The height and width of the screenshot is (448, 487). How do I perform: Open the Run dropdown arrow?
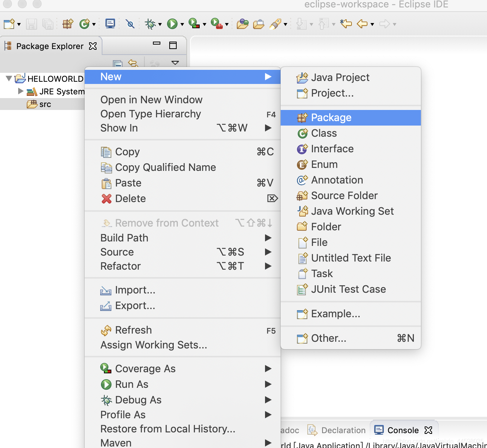[x=182, y=25]
